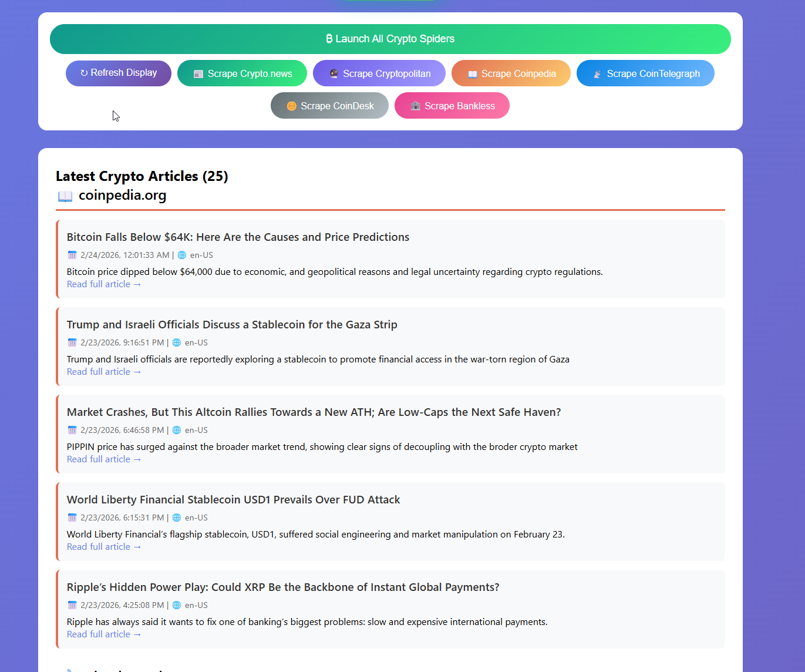Start the Scrape Cryptopolitan spider
805x672 pixels.
coord(379,73)
